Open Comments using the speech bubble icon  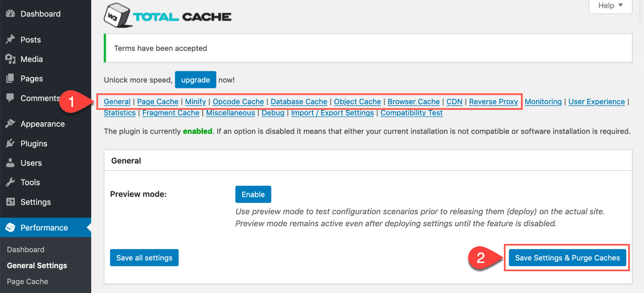pos(10,98)
